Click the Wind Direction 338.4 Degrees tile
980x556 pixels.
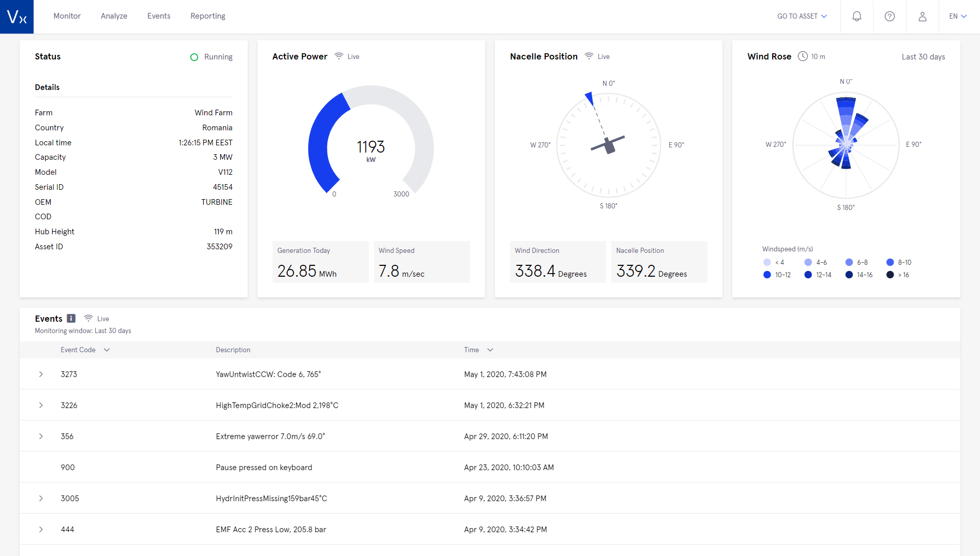click(557, 262)
